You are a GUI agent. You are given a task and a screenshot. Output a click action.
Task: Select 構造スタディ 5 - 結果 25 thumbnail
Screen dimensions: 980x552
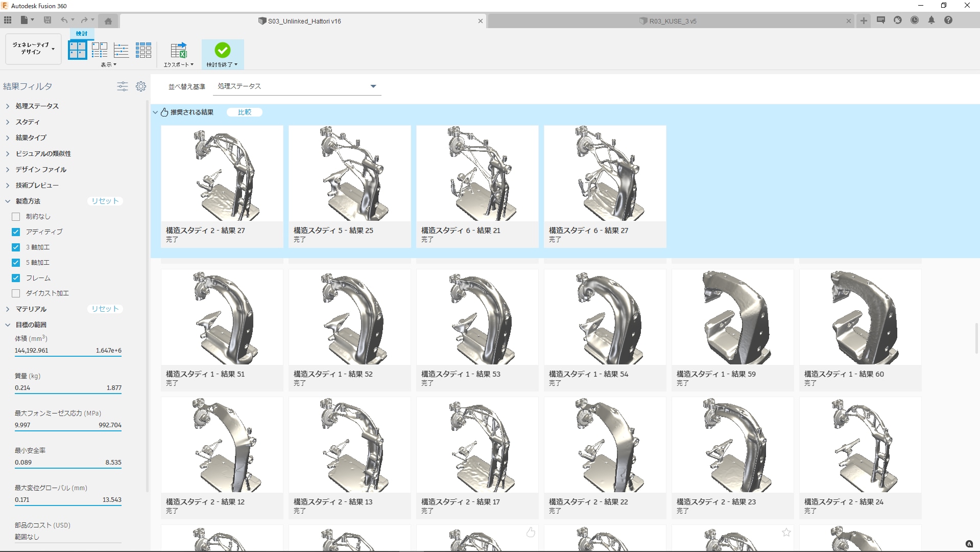click(x=350, y=174)
